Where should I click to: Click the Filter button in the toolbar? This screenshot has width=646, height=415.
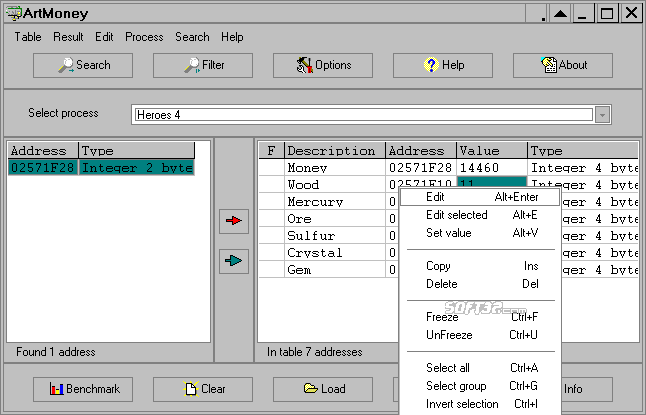tap(203, 65)
